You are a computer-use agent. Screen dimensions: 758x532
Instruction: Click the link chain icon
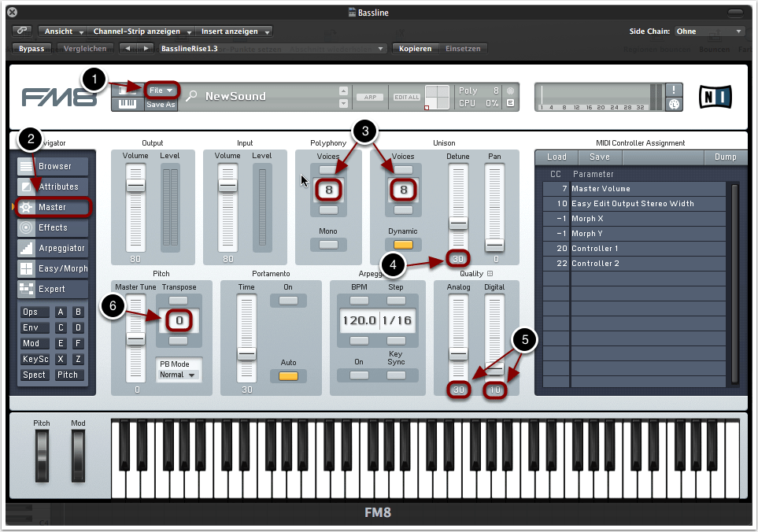pos(22,31)
